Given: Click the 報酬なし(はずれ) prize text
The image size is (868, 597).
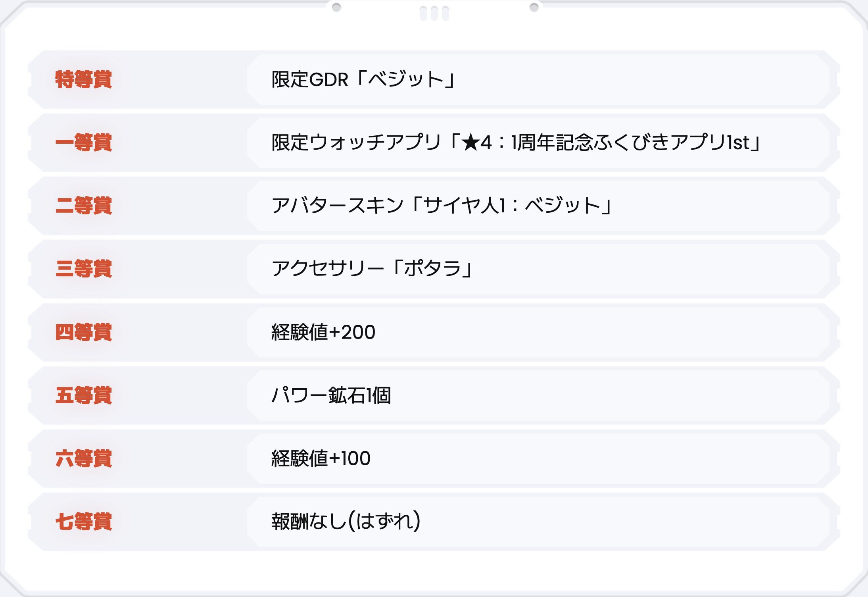Looking at the screenshot, I should coord(346,522).
